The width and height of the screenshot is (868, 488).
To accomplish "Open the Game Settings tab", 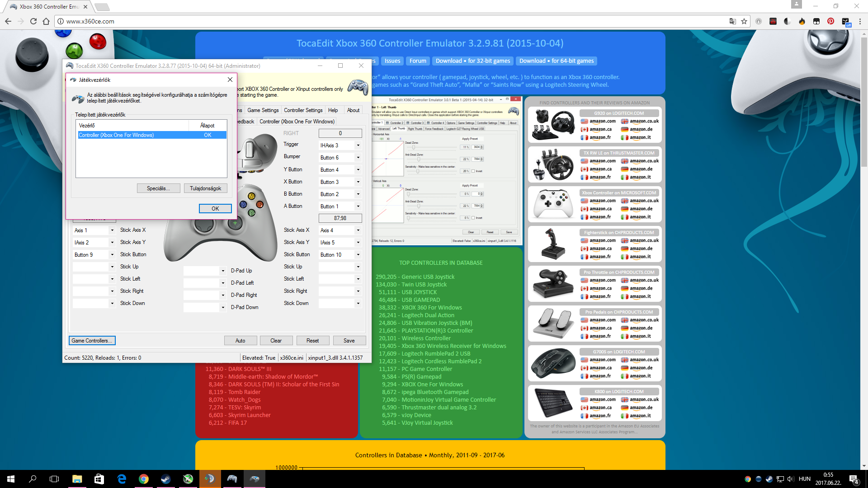I will coord(263,110).
